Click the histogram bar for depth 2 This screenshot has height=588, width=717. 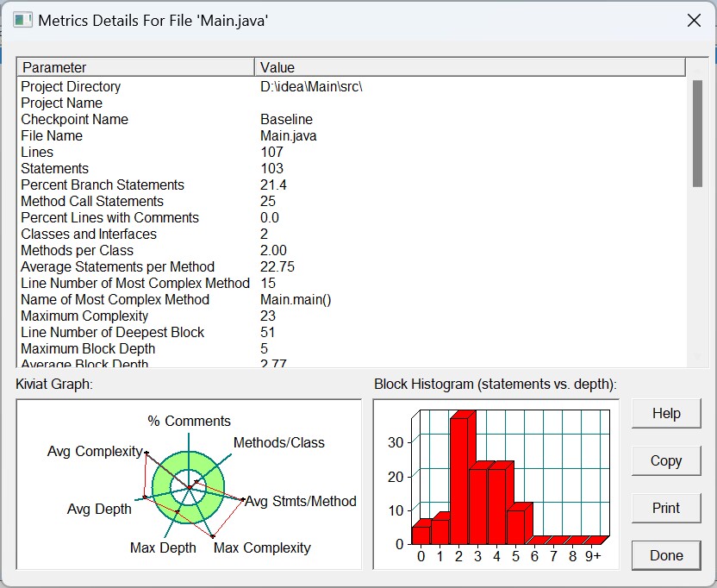[x=459, y=480]
